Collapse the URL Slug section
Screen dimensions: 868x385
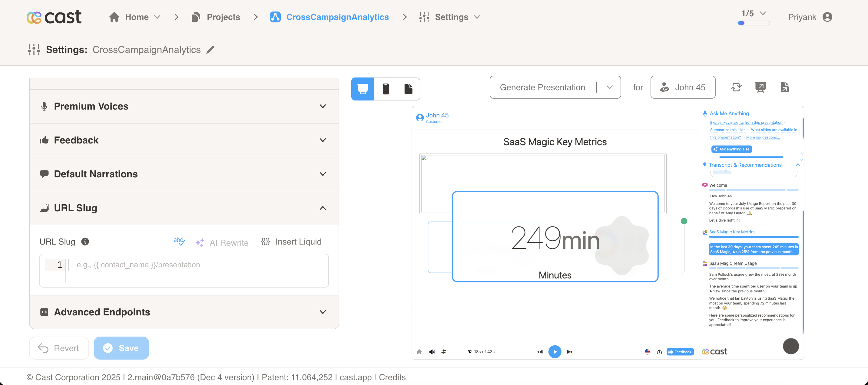323,208
